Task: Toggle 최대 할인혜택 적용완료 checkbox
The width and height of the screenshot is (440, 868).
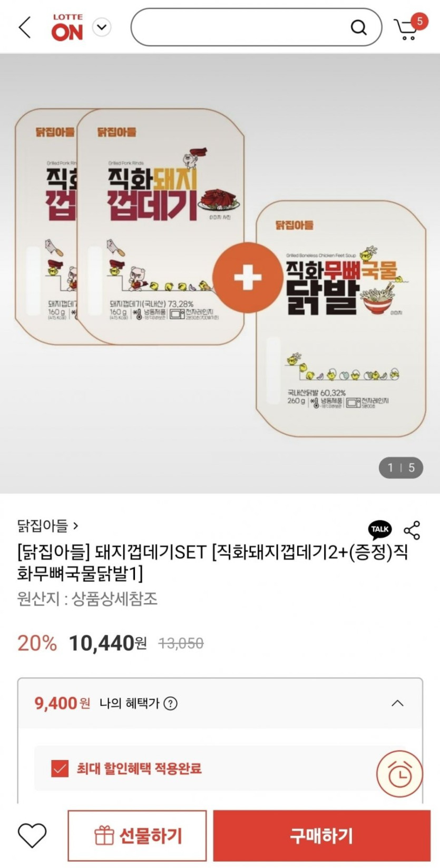Action: [x=60, y=769]
